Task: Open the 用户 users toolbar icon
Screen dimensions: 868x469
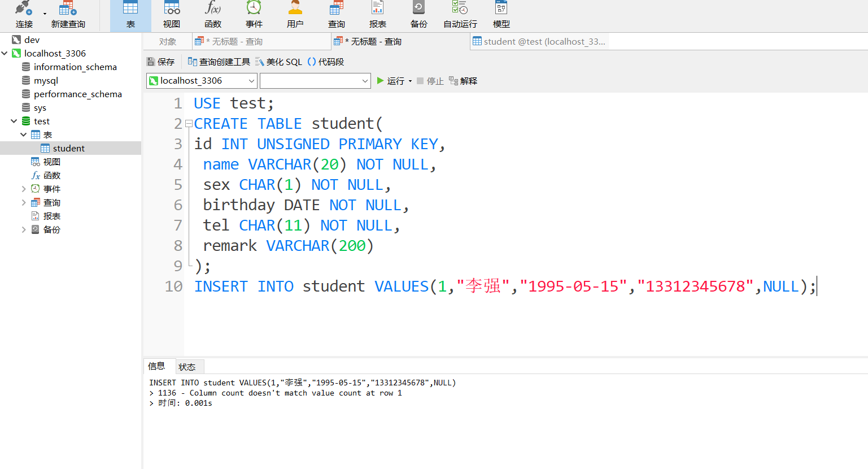Action: pyautogui.click(x=295, y=15)
